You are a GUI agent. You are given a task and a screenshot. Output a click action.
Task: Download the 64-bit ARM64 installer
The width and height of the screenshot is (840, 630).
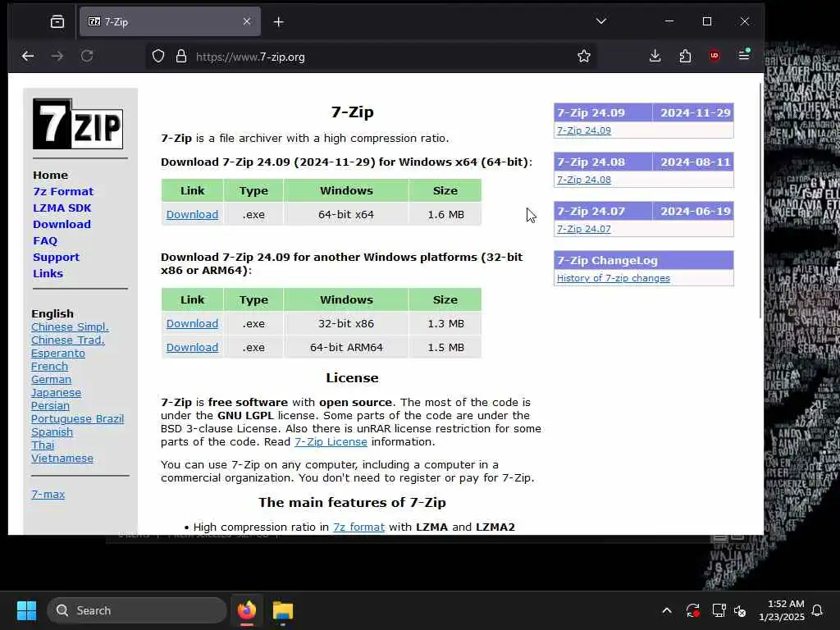tap(192, 347)
